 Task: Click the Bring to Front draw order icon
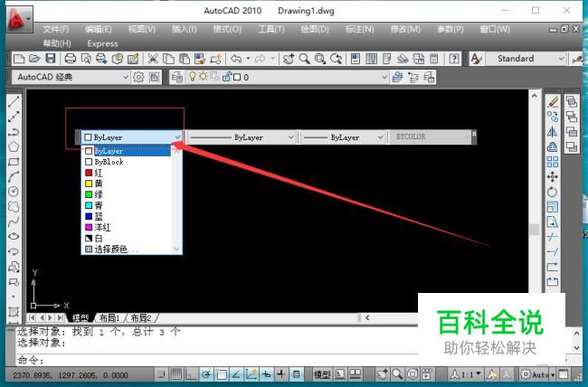click(572, 101)
